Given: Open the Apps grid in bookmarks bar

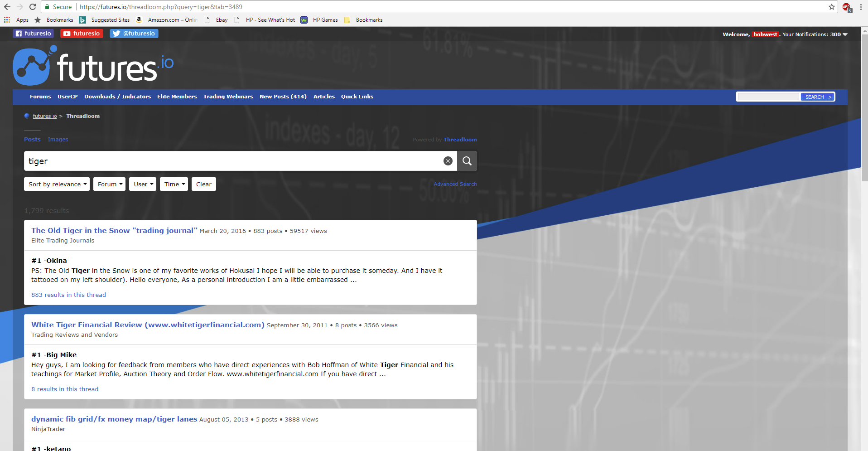Looking at the screenshot, I should pyautogui.click(x=16, y=20).
